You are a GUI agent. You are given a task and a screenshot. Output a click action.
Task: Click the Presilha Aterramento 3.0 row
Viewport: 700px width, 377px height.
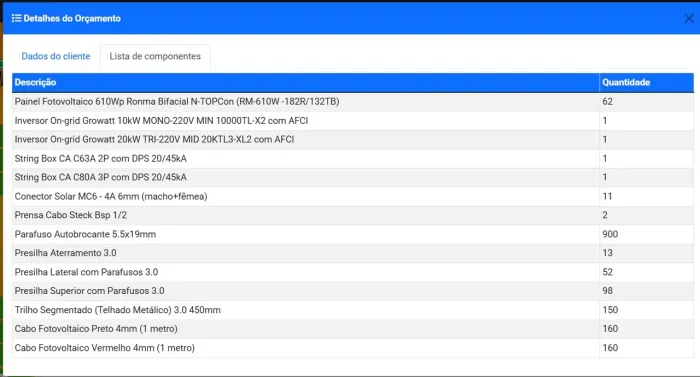(353, 253)
